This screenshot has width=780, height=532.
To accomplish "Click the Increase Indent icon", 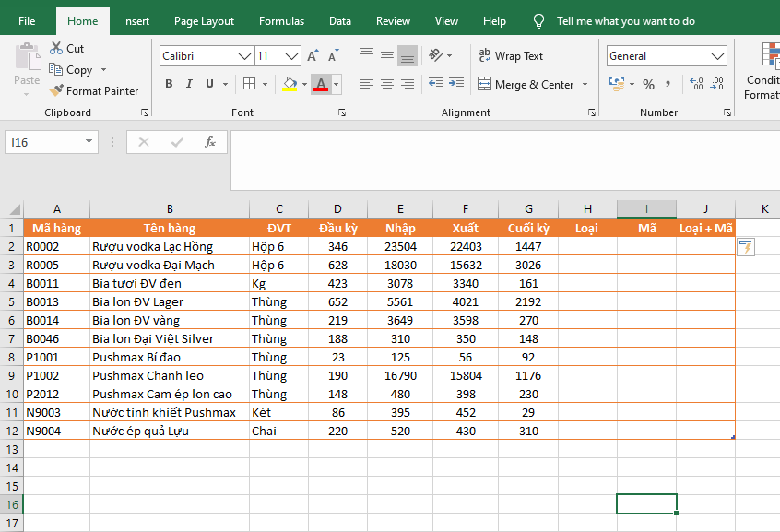I will coord(456,84).
